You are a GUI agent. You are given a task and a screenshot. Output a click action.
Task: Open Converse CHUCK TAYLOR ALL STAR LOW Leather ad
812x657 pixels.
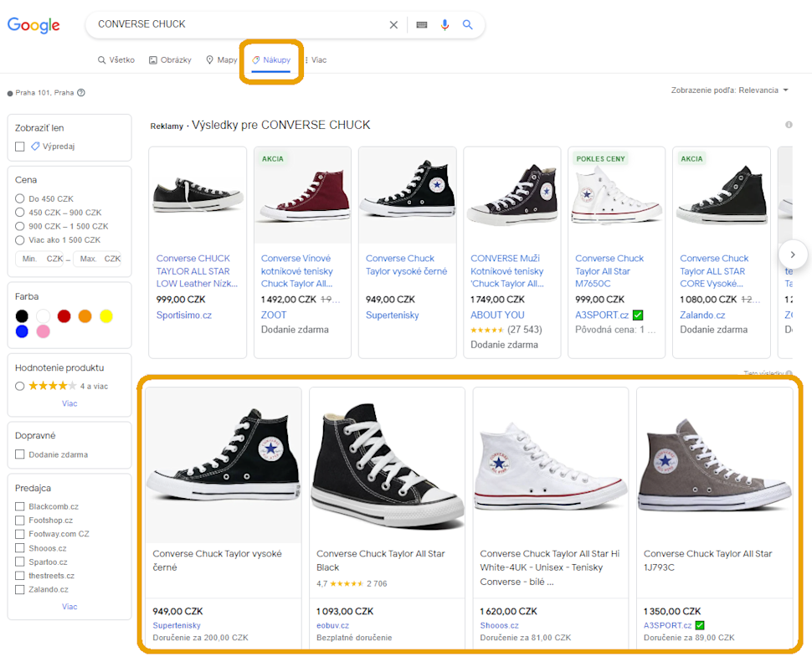197,271
